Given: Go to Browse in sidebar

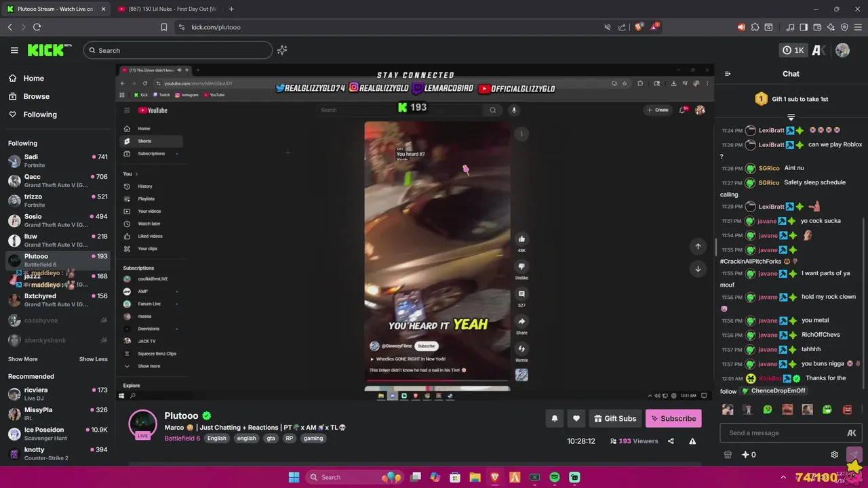Looking at the screenshot, I should [36, 96].
